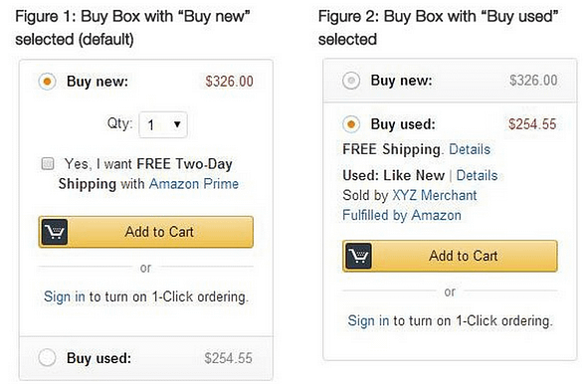Viewport: 588px width, 389px height.
Task: Open the Qty dropdown
Action: click(x=163, y=125)
